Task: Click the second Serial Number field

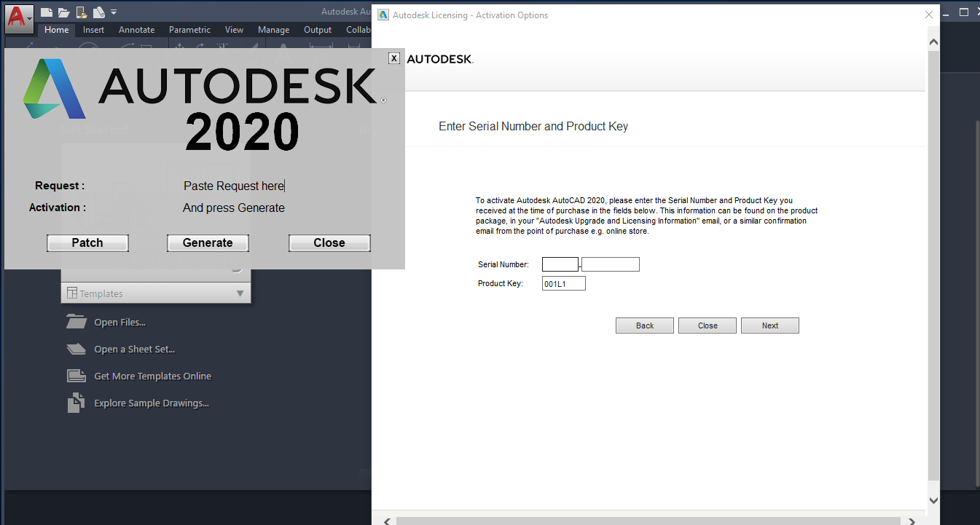Action: pos(611,264)
